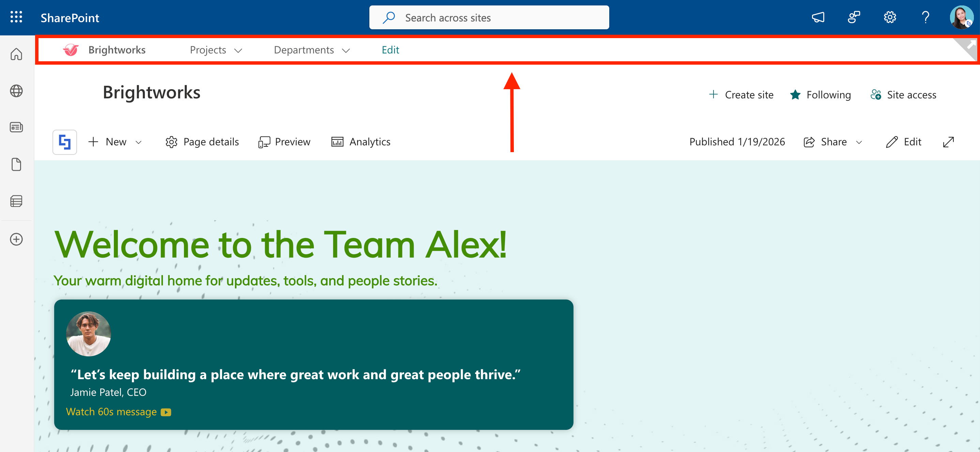The image size is (980, 452).
Task: Open the app launcher waffle icon
Action: 16,17
